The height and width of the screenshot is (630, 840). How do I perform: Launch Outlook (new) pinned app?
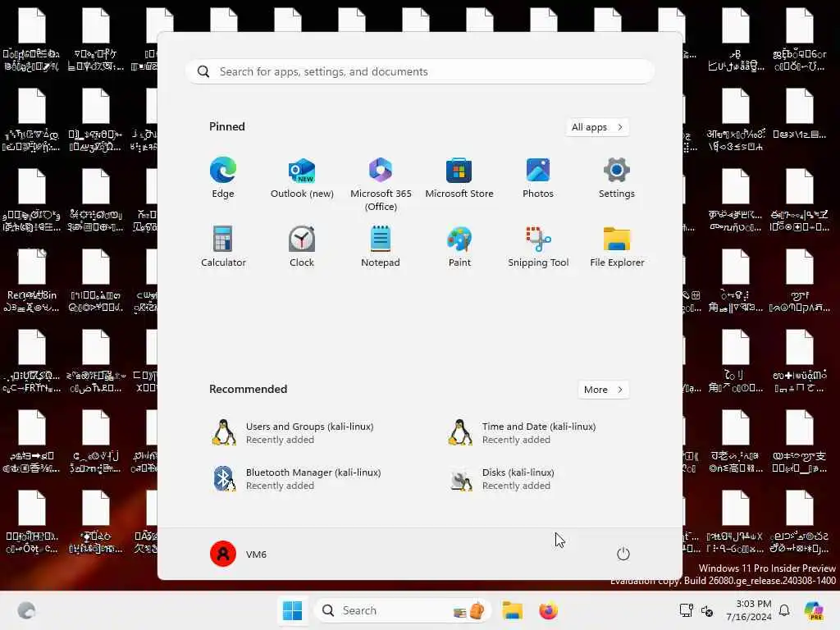[x=302, y=178]
